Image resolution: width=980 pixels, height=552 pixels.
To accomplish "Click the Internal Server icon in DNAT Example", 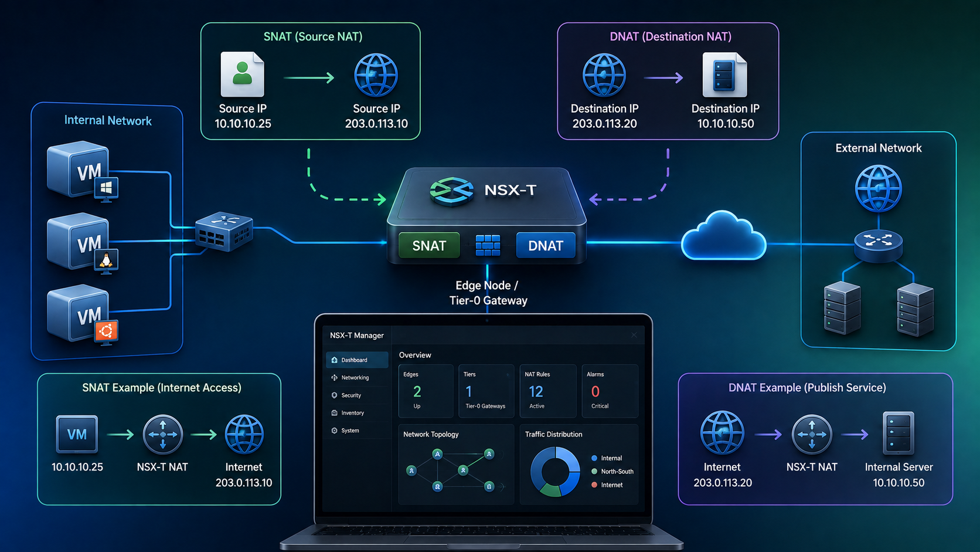I will point(899,434).
